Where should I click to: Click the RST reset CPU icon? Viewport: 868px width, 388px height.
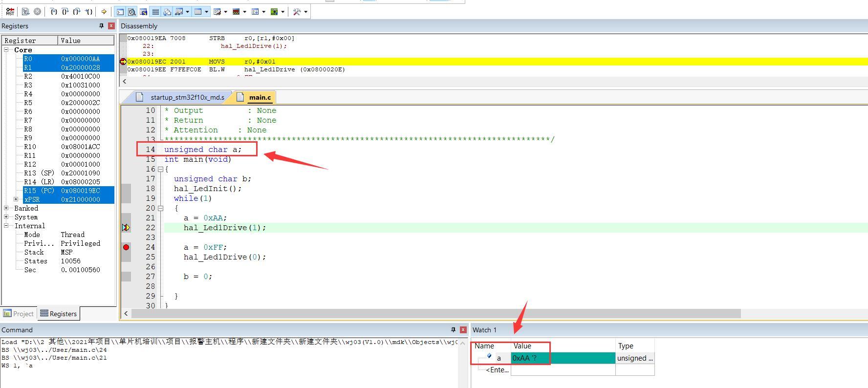click(10, 11)
